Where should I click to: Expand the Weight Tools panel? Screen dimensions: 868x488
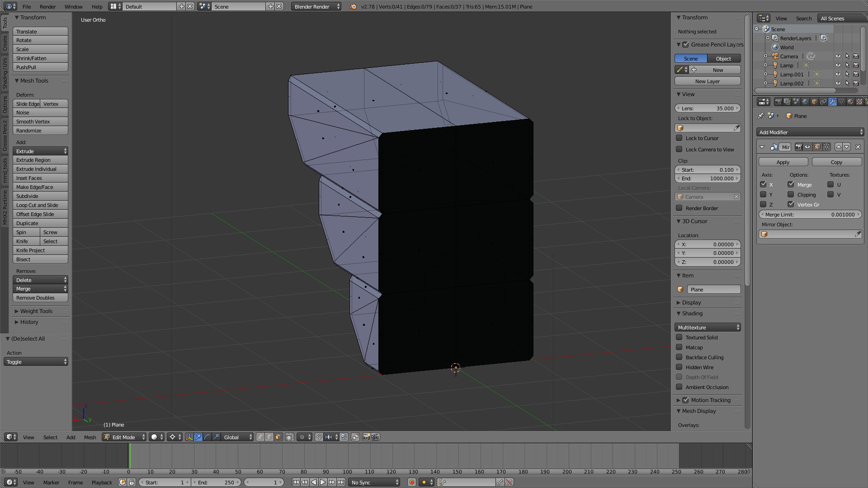tap(36, 311)
